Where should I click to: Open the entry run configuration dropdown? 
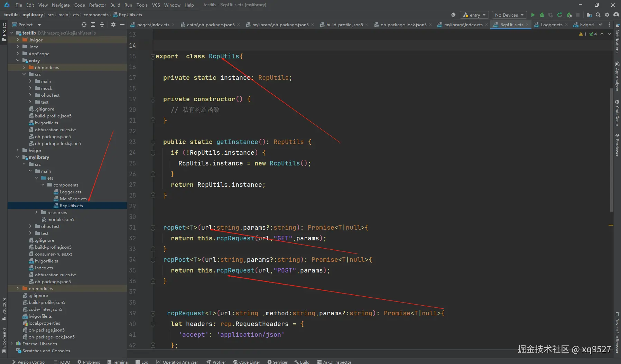475,15
